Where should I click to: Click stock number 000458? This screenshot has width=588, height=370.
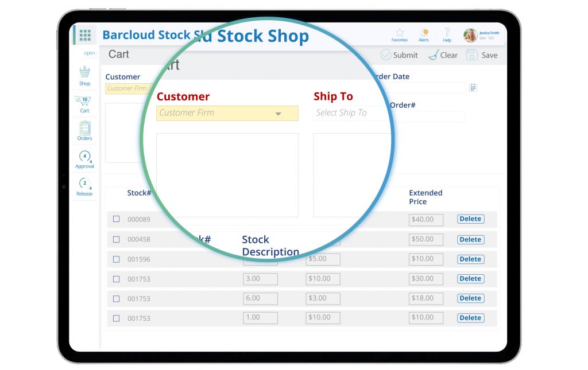pyautogui.click(x=139, y=239)
